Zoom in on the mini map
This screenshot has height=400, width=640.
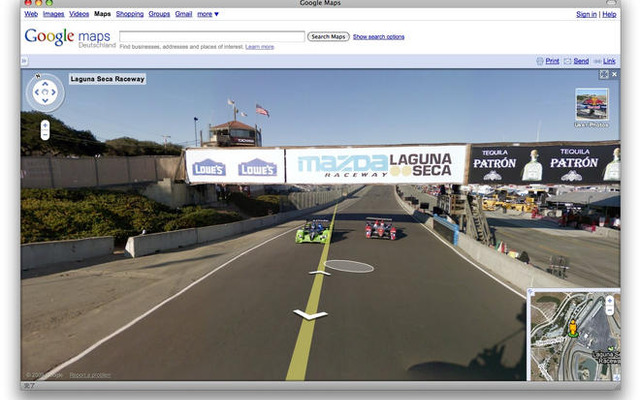point(609,300)
